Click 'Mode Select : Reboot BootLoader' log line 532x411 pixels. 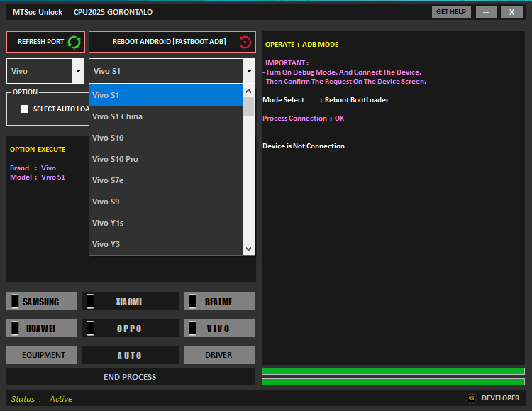click(x=326, y=100)
